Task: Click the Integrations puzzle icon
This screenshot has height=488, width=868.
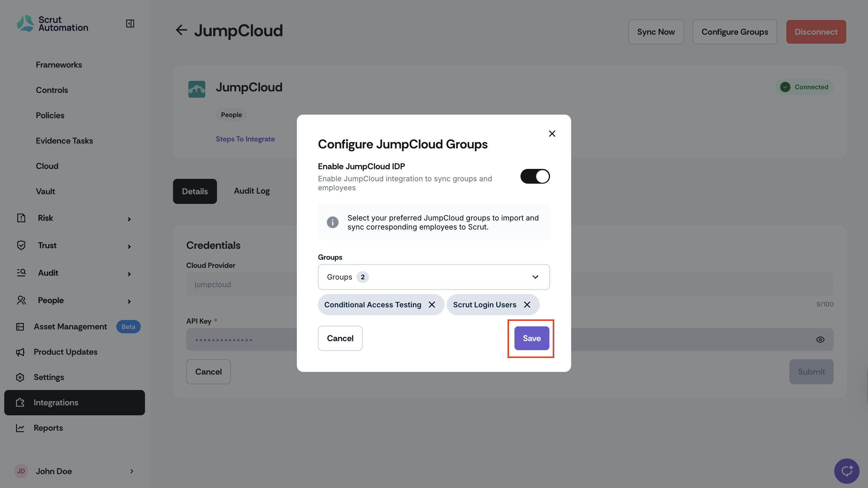Action: pyautogui.click(x=20, y=403)
